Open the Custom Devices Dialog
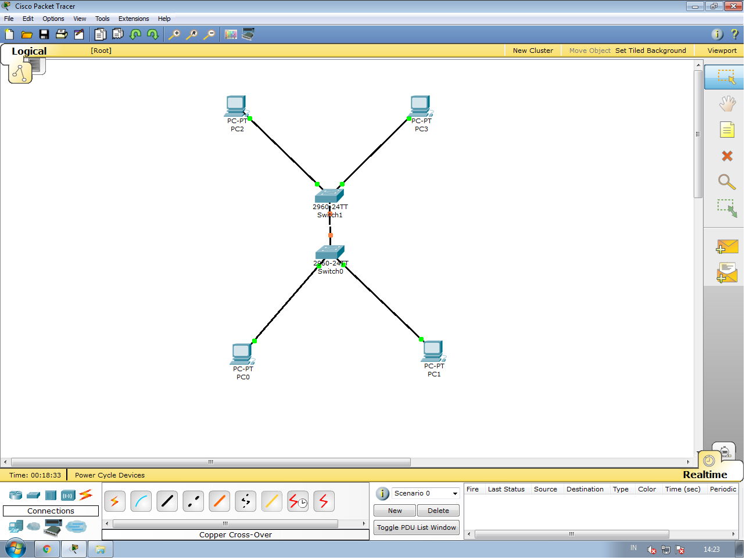The width and height of the screenshot is (746, 560). 248,35
